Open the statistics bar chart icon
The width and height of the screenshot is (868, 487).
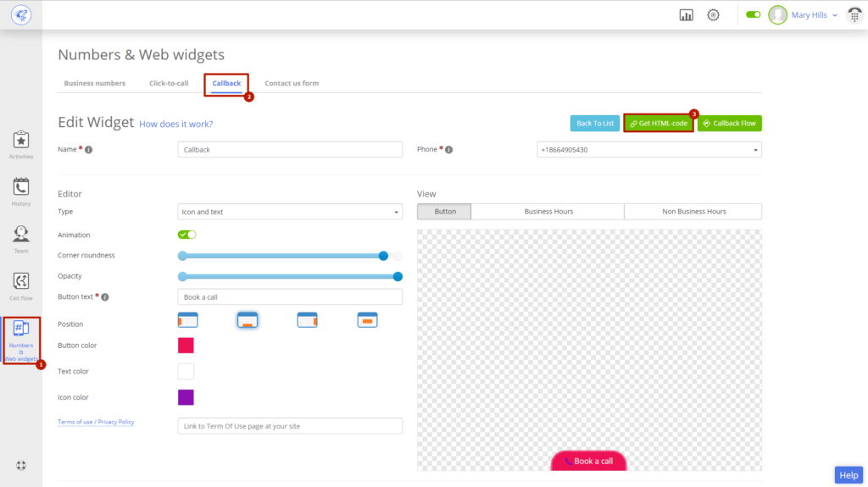tap(687, 15)
